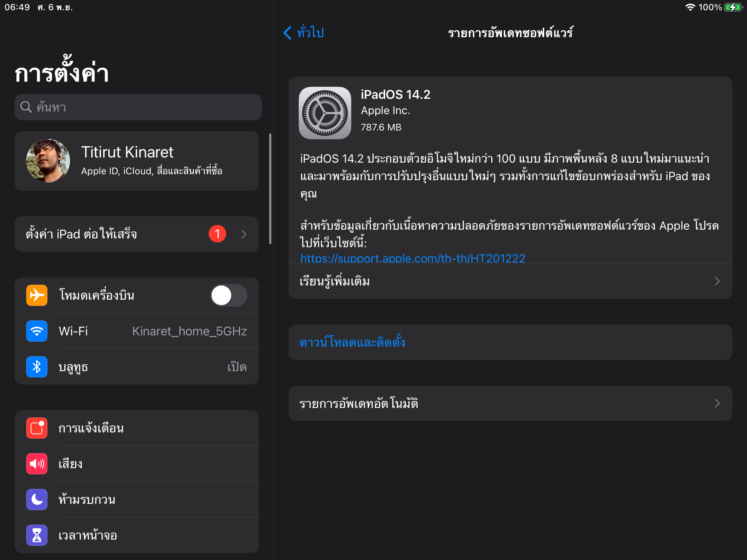This screenshot has width=747, height=560.
Task: Tap the Sounds speaker icon
Action: pyautogui.click(x=37, y=464)
